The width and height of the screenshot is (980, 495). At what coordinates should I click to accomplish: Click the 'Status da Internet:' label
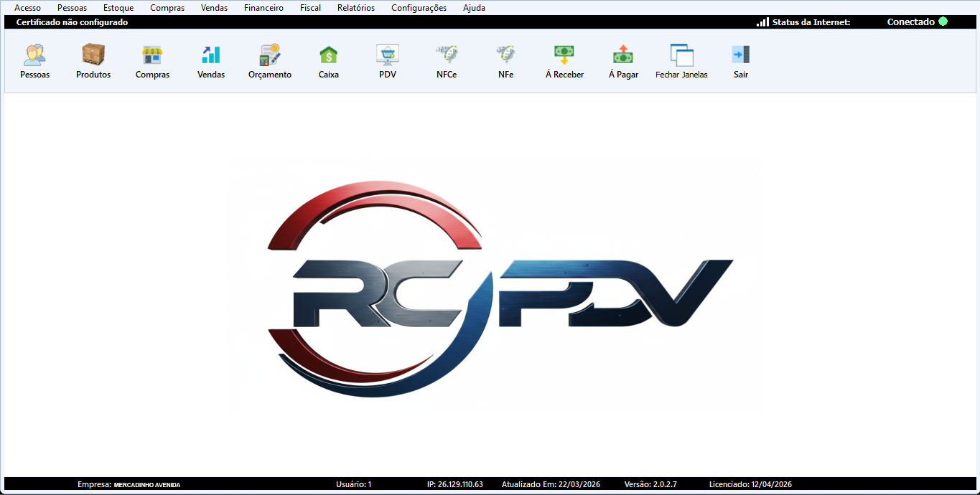click(x=811, y=22)
